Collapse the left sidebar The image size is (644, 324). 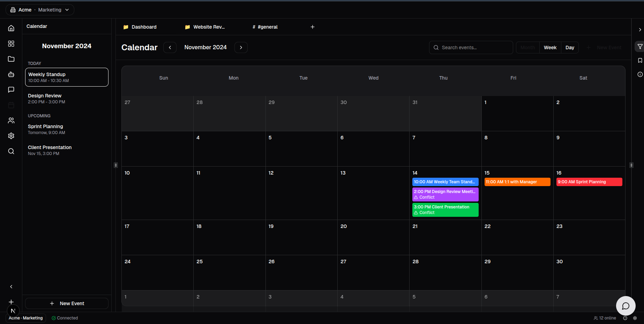[x=11, y=287]
